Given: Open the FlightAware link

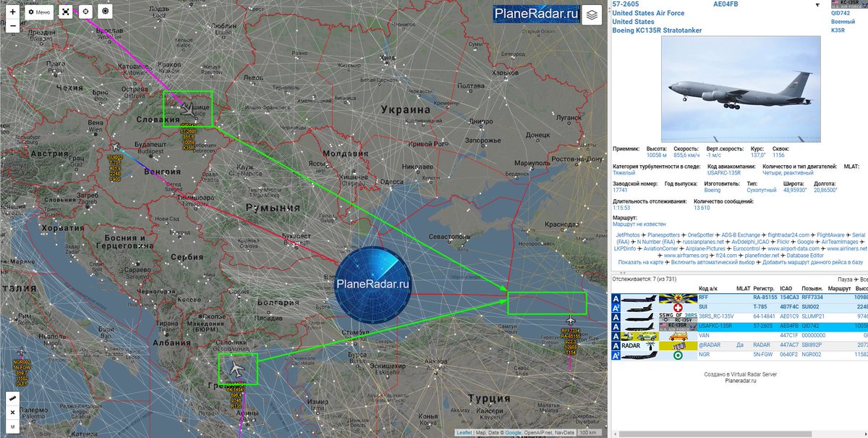Looking at the screenshot, I should coord(830,235).
